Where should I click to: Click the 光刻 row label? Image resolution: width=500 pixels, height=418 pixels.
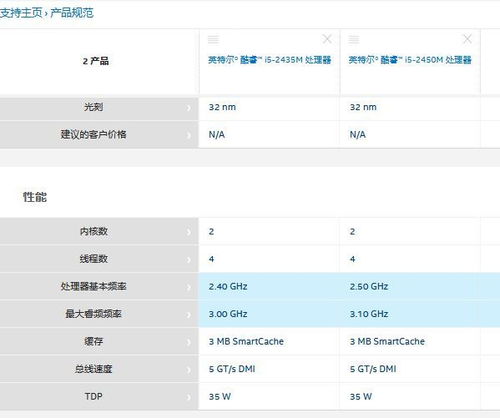tap(93, 107)
